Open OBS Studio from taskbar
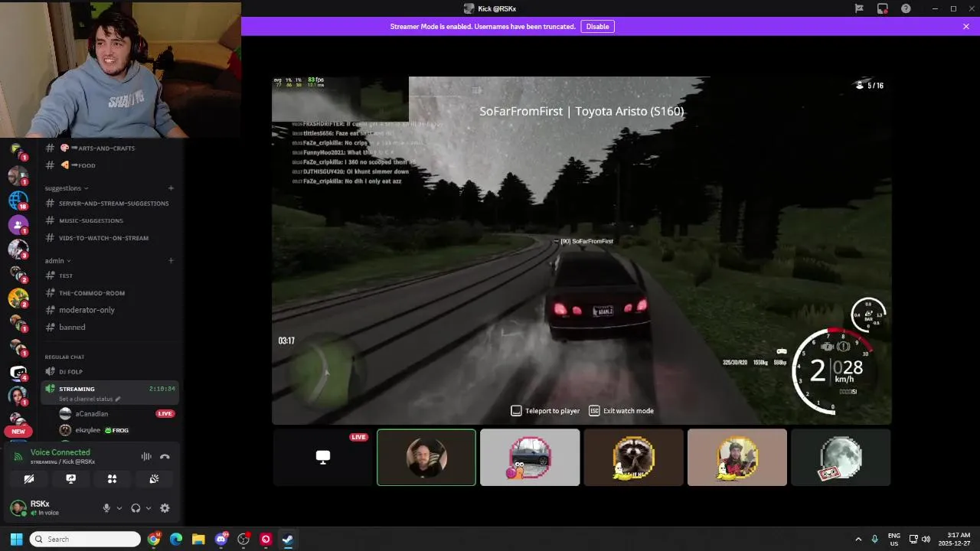Screen dimensions: 980x551 (243, 540)
